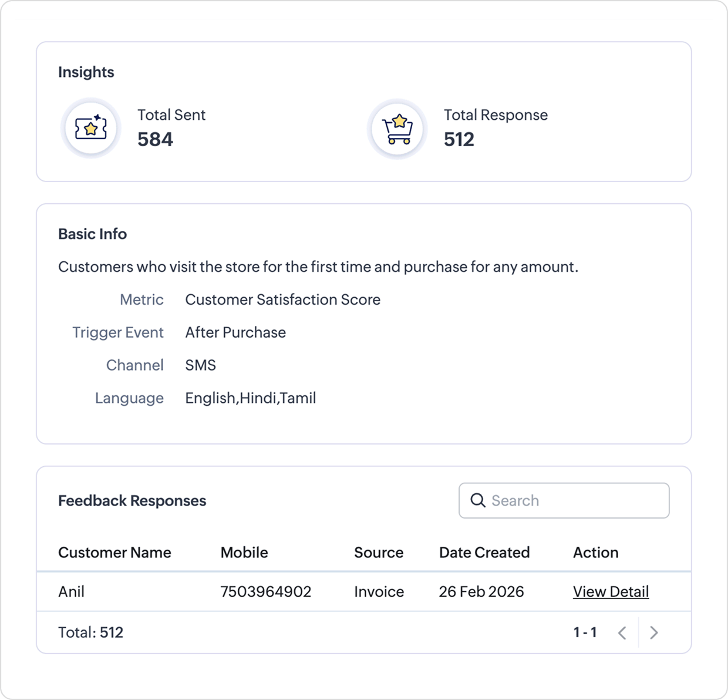This screenshot has height=700, width=728.
Task: Click the Total Sent count 584
Action: [155, 140]
